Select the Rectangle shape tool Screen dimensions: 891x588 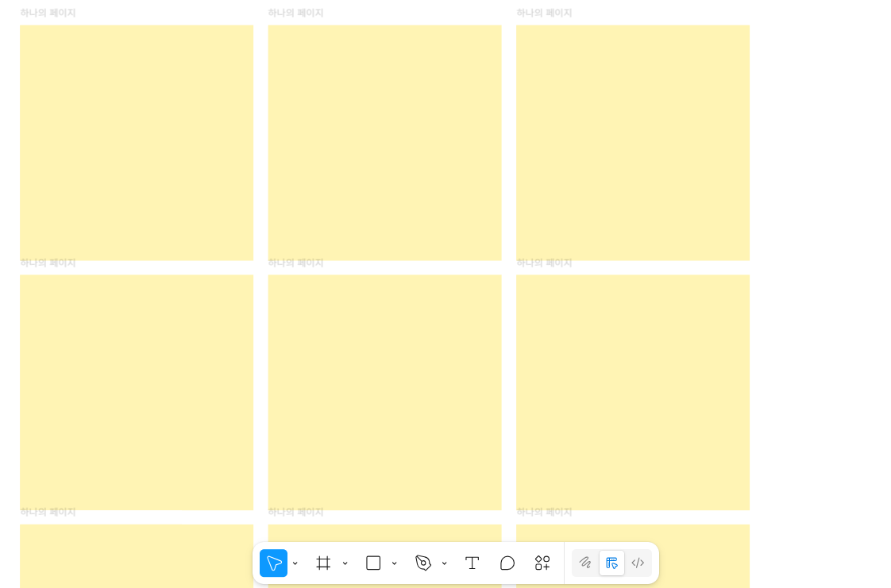pyautogui.click(x=373, y=563)
